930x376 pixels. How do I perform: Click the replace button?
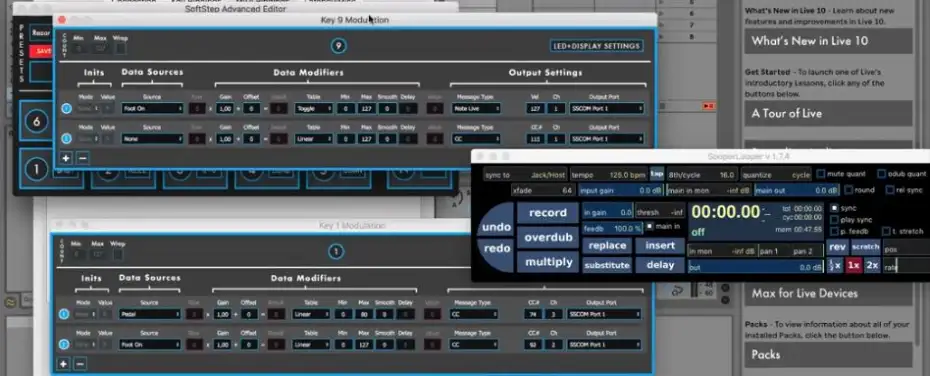[x=607, y=246]
